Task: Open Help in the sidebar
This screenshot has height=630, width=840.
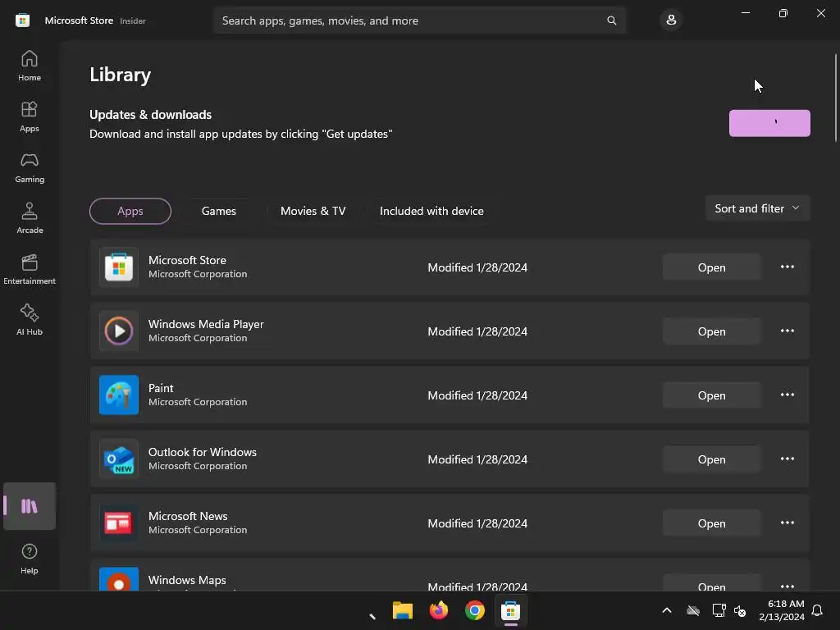Action: [x=30, y=559]
